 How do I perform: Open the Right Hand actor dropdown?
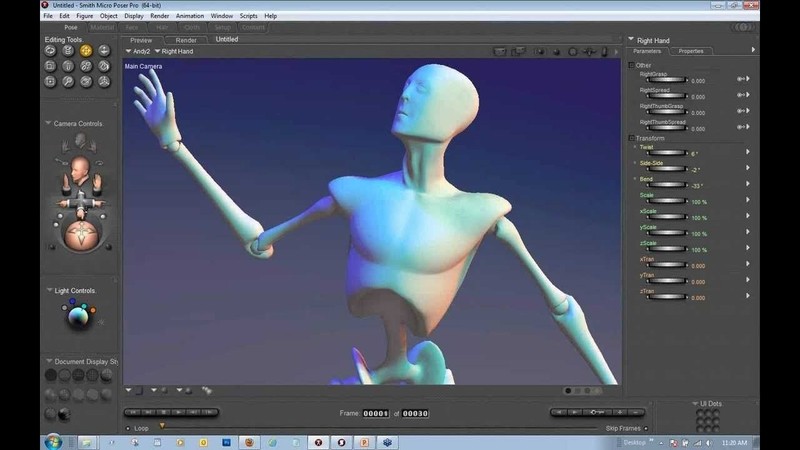[x=176, y=51]
